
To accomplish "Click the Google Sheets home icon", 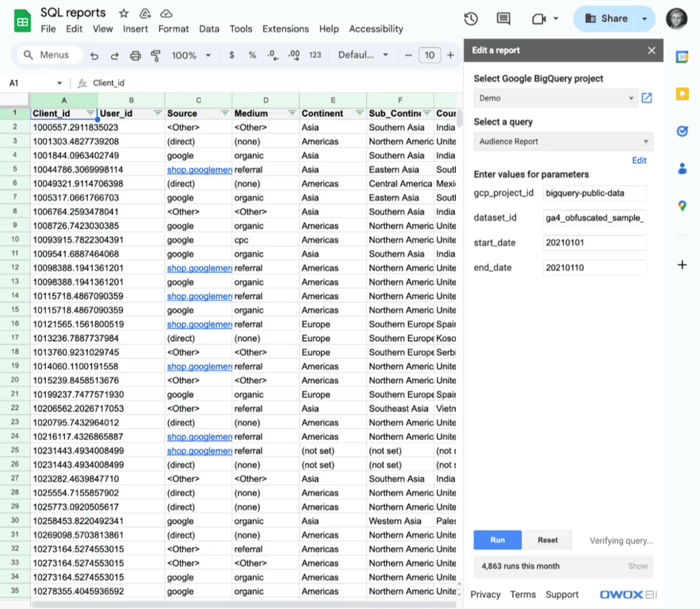I will pyautogui.click(x=22, y=21).
